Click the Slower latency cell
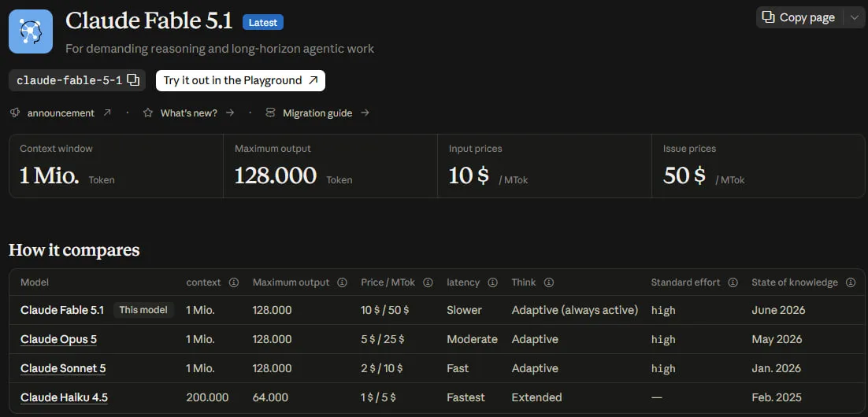 pyautogui.click(x=465, y=310)
